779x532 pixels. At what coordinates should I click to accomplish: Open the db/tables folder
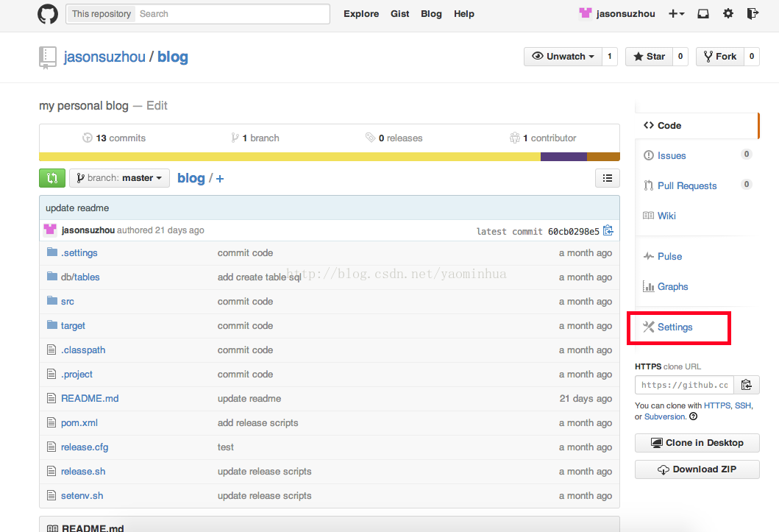pos(80,277)
